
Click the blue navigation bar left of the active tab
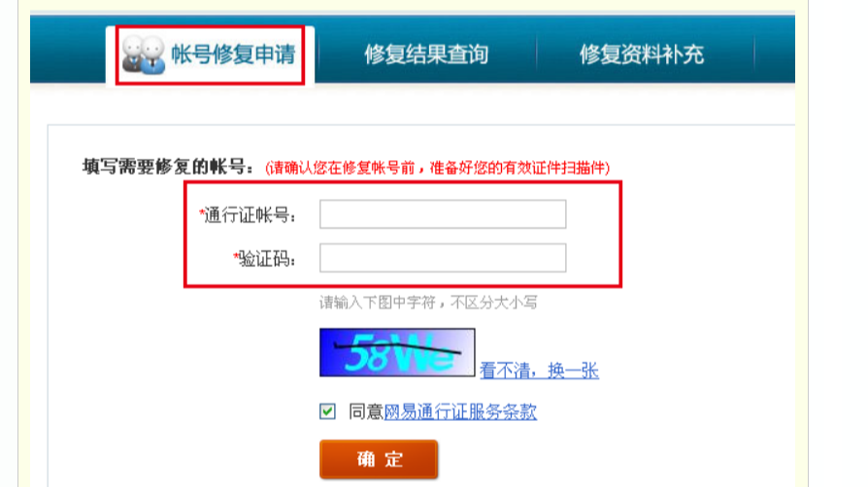pos(68,49)
